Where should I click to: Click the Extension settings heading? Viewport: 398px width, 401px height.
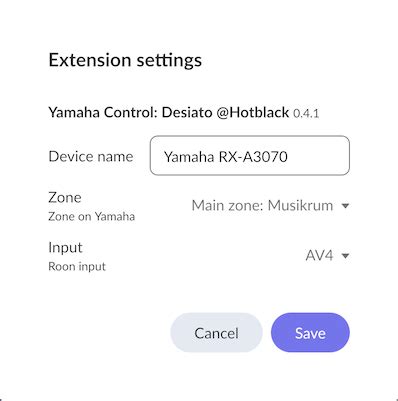[125, 60]
